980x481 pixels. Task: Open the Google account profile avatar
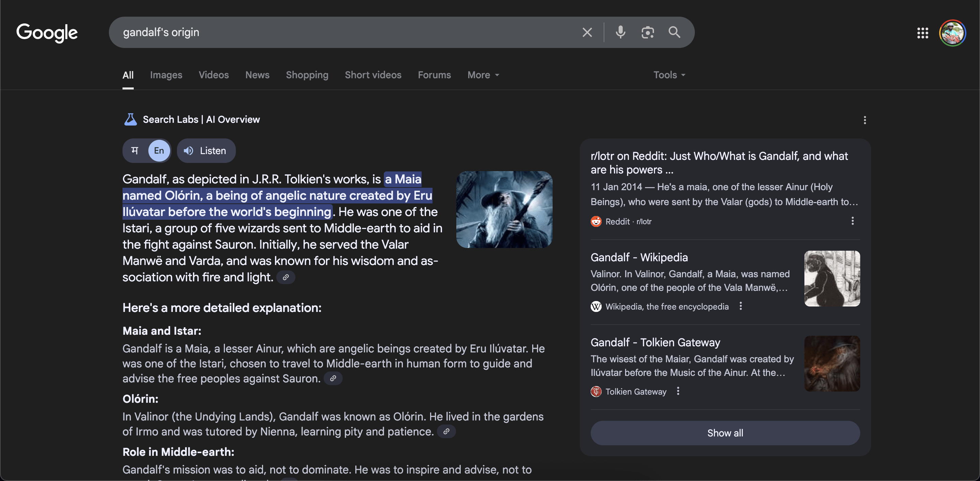[952, 33]
